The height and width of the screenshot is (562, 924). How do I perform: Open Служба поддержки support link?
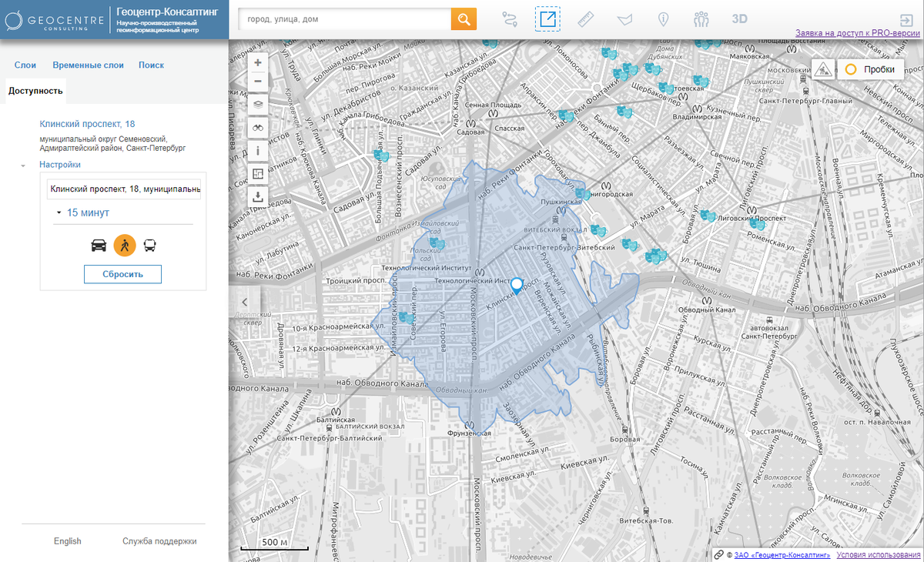159,541
